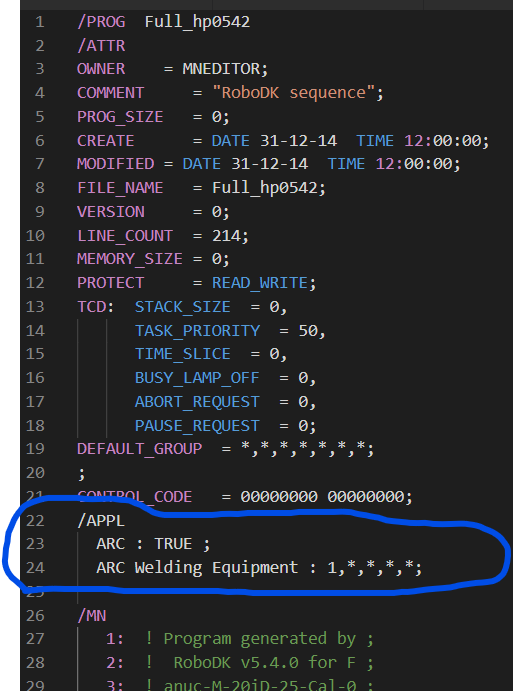This screenshot has height=691, width=513.
Task: Click the program name Full_hp0542 on line 1
Action: point(197,22)
